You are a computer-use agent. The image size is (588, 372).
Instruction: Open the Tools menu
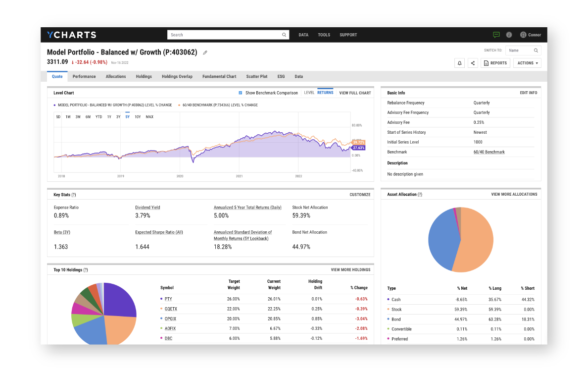tap(324, 35)
